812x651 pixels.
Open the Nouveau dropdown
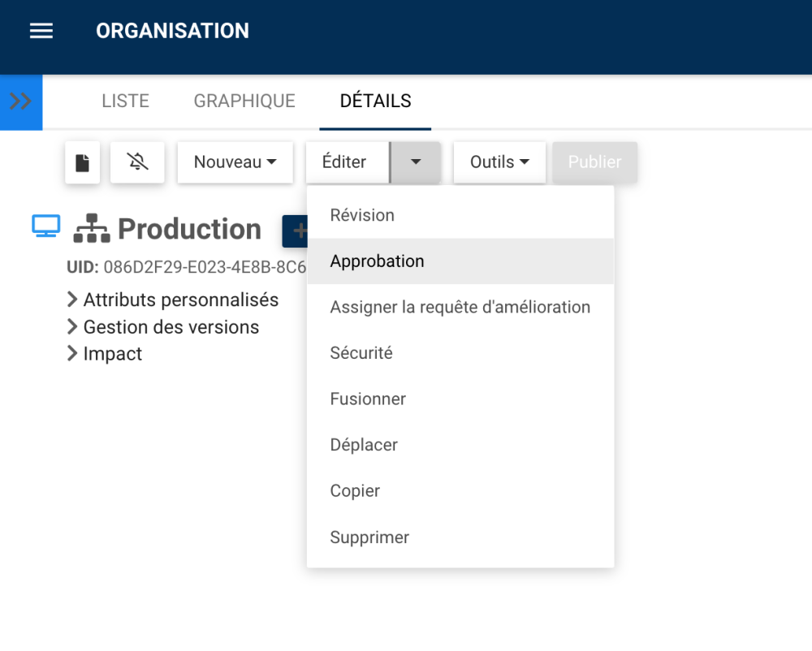[x=235, y=162]
